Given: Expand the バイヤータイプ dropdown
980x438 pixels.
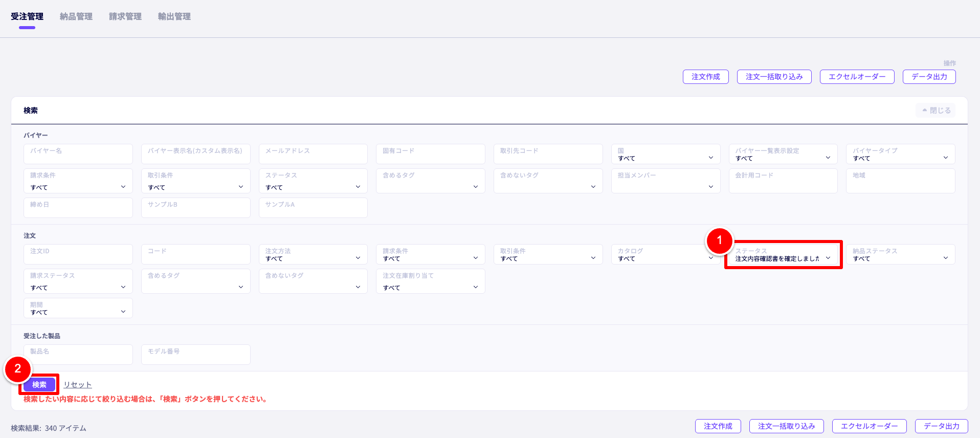Looking at the screenshot, I should coord(900,155).
